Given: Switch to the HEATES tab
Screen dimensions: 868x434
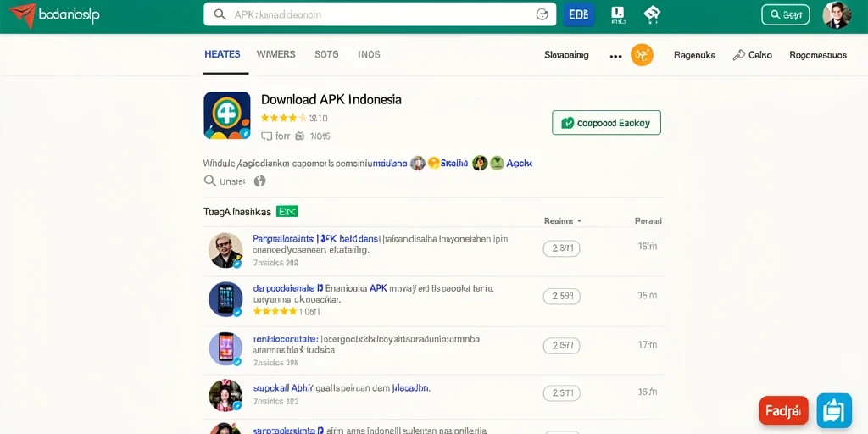Looking at the screenshot, I should point(223,55).
